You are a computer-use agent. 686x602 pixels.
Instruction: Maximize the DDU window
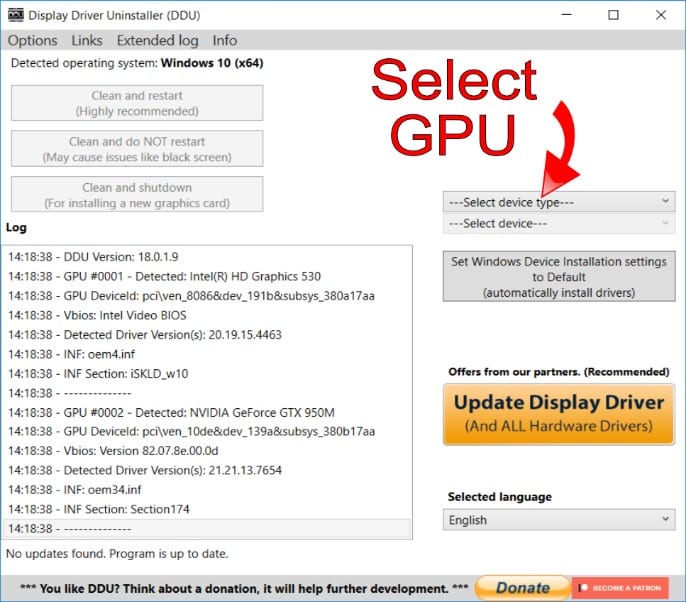point(613,15)
